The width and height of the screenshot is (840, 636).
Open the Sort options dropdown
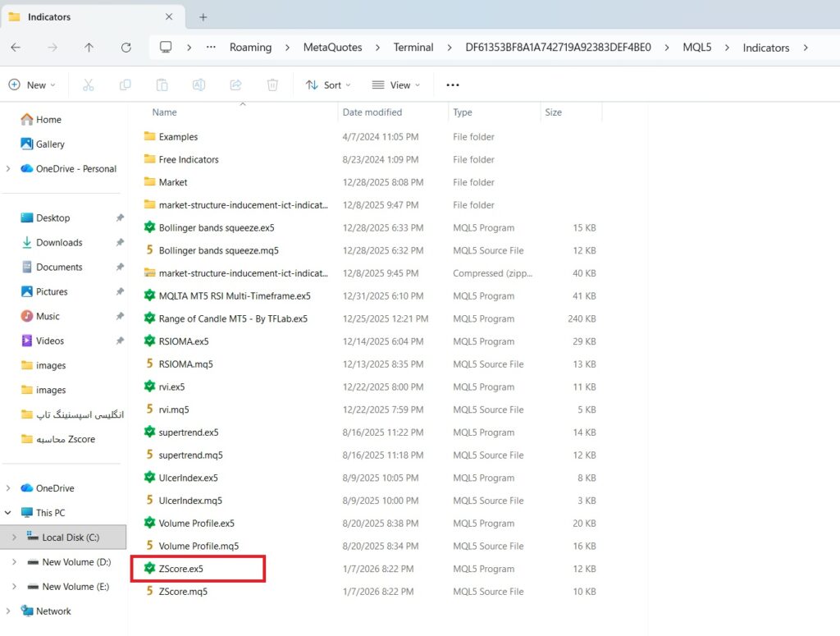(327, 85)
